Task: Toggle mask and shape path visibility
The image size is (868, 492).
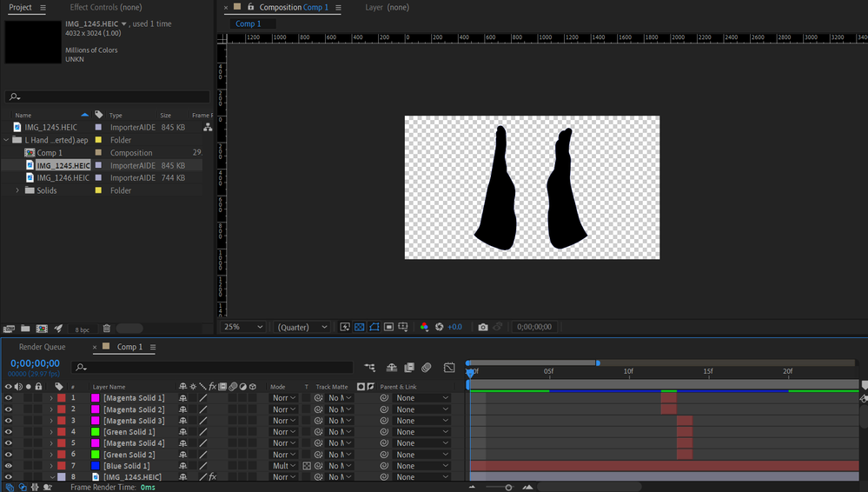Action: 374,327
